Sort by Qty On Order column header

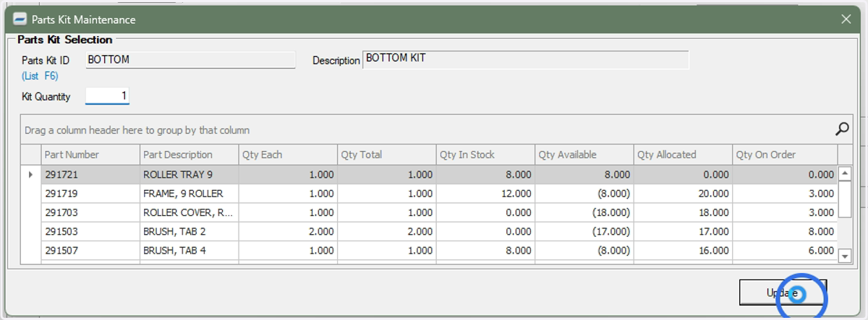point(785,155)
